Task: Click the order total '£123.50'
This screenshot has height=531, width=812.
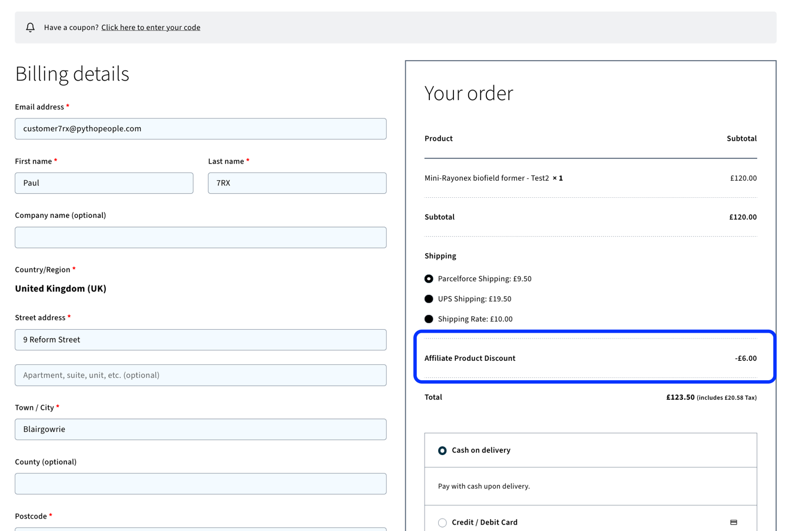Action: [x=680, y=397]
